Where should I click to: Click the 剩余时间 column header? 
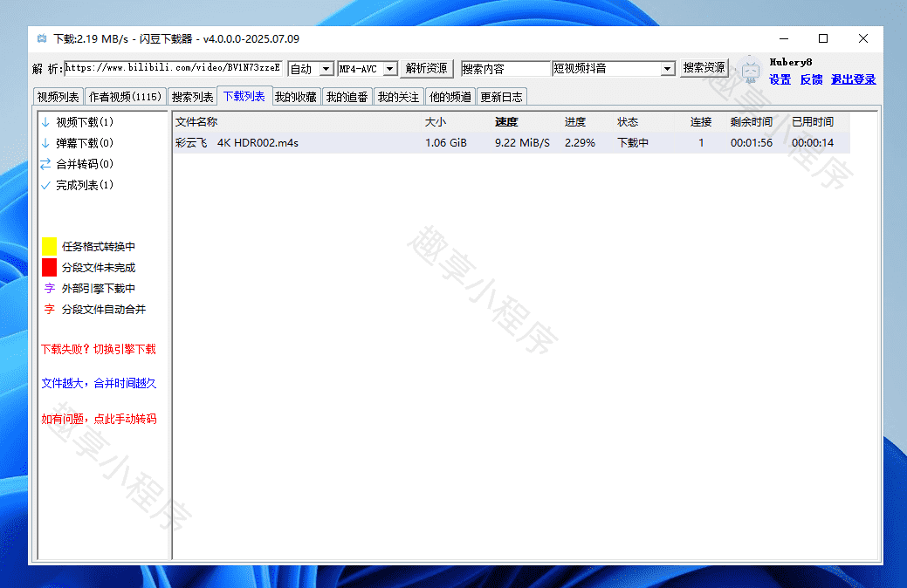click(752, 122)
